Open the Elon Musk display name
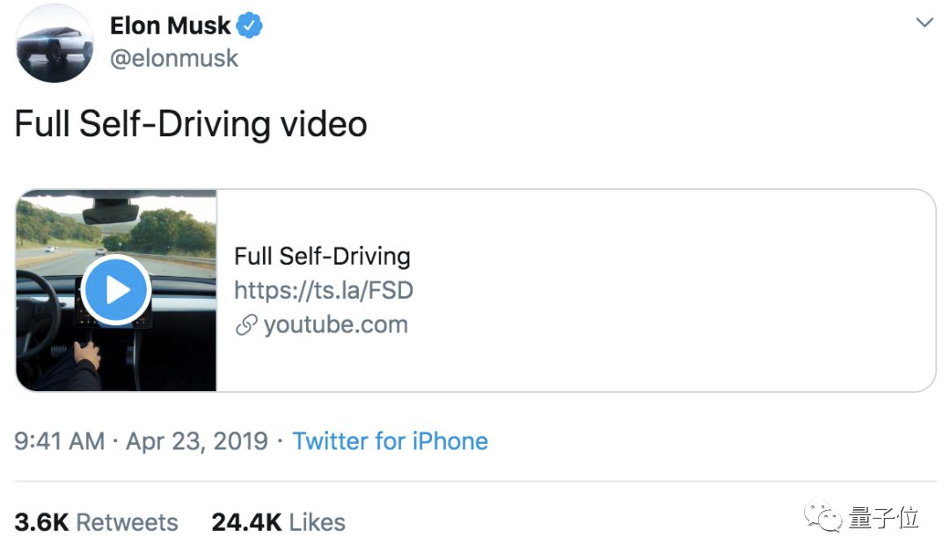950x560 pixels. [171, 26]
